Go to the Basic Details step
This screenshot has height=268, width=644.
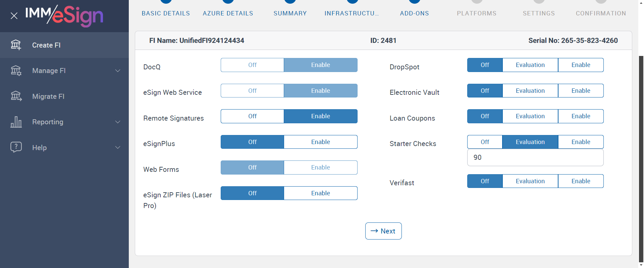tap(166, 13)
